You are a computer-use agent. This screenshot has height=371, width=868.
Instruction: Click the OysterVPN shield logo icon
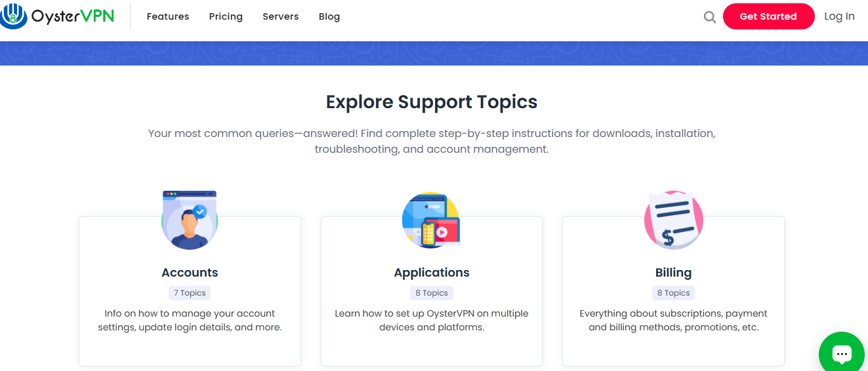click(x=13, y=16)
